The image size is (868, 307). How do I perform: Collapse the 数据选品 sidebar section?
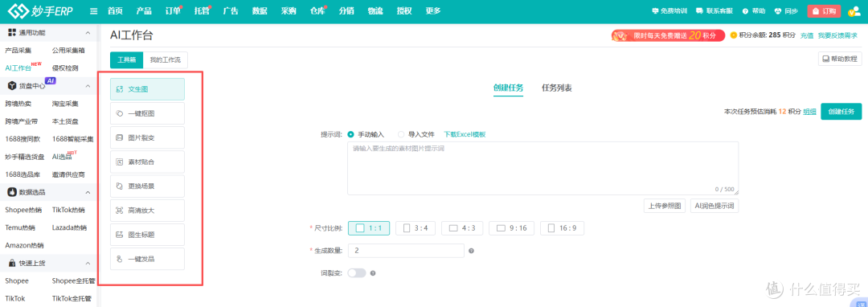[88, 192]
